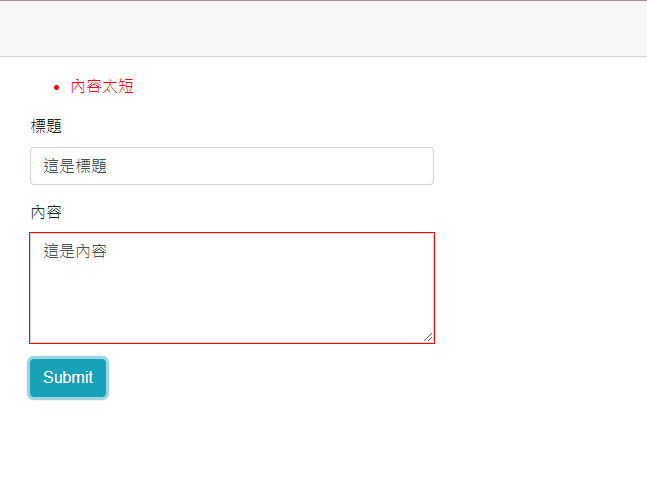This screenshot has width=647, height=495.
Task: Click the 標題 field label
Action: tap(46, 126)
